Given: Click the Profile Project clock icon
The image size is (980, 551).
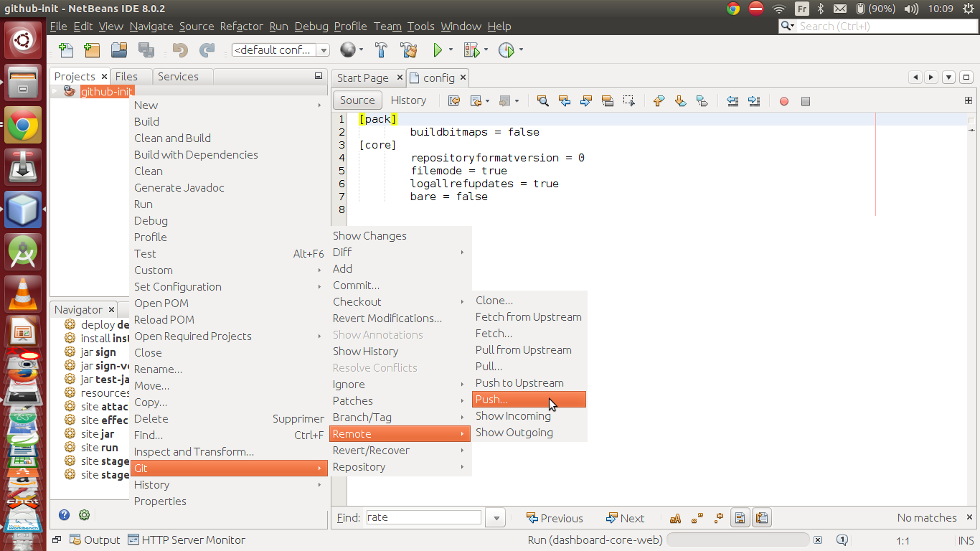Looking at the screenshot, I should point(507,50).
